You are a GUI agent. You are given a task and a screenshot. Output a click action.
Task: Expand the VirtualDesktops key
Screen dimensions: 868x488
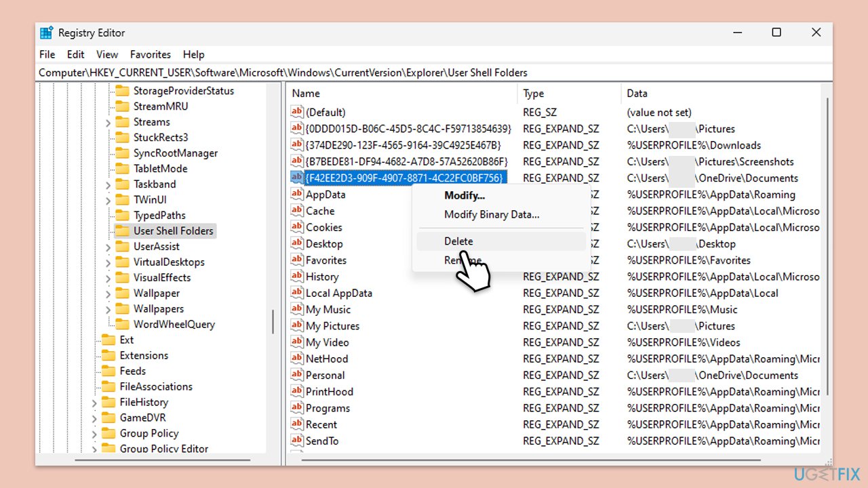pos(108,262)
